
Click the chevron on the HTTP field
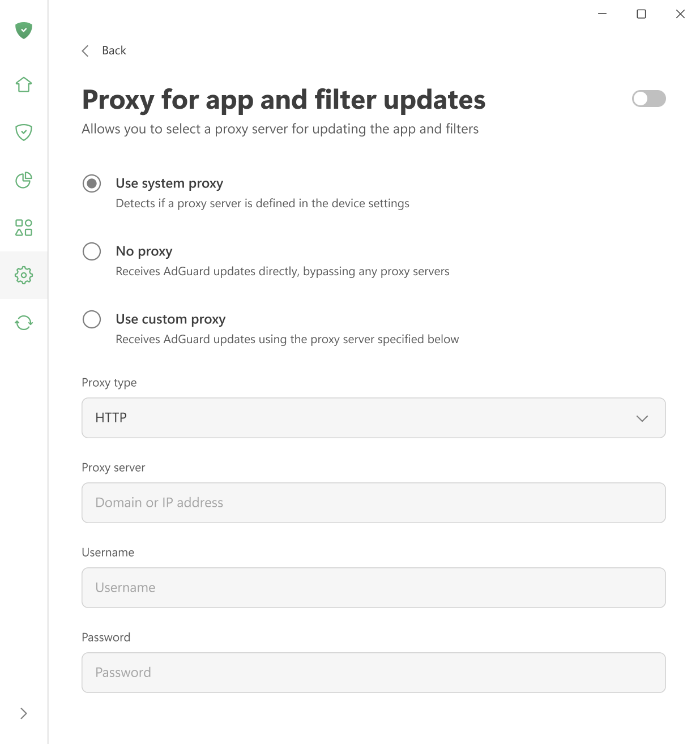(x=642, y=418)
